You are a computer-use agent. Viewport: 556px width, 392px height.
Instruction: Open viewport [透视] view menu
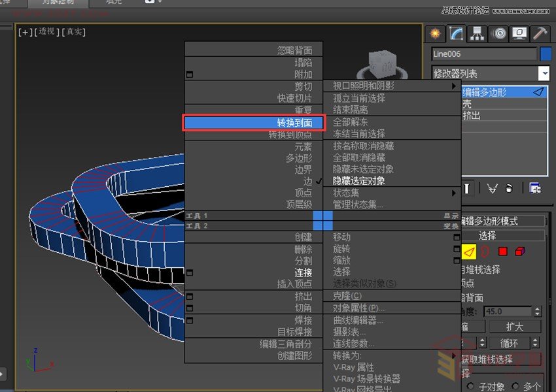coord(46,32)
